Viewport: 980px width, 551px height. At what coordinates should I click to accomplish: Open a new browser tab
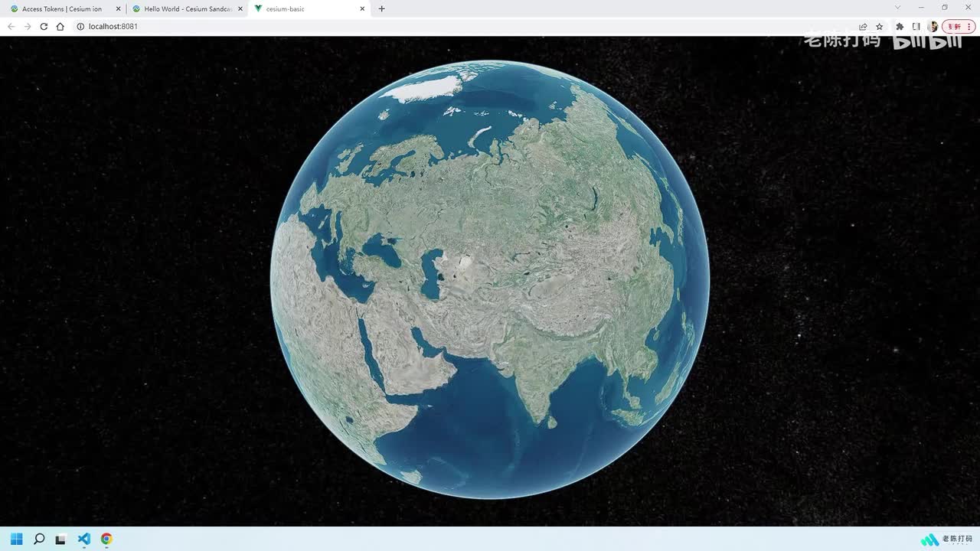(x=381, y=9)
